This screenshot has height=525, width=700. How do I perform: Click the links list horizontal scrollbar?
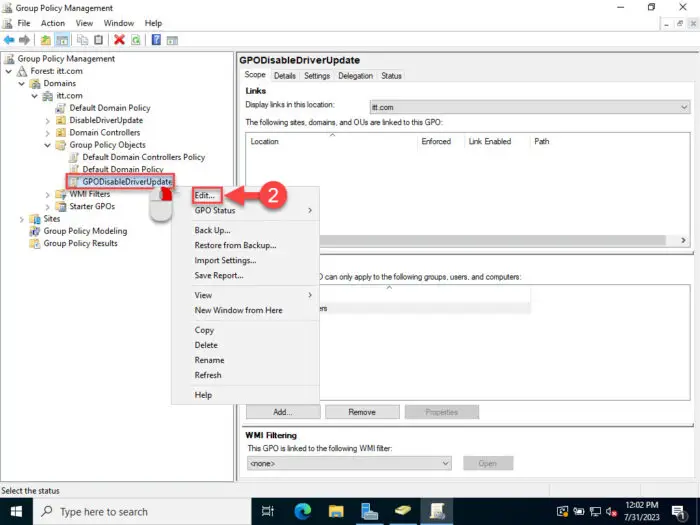point(493,240)
